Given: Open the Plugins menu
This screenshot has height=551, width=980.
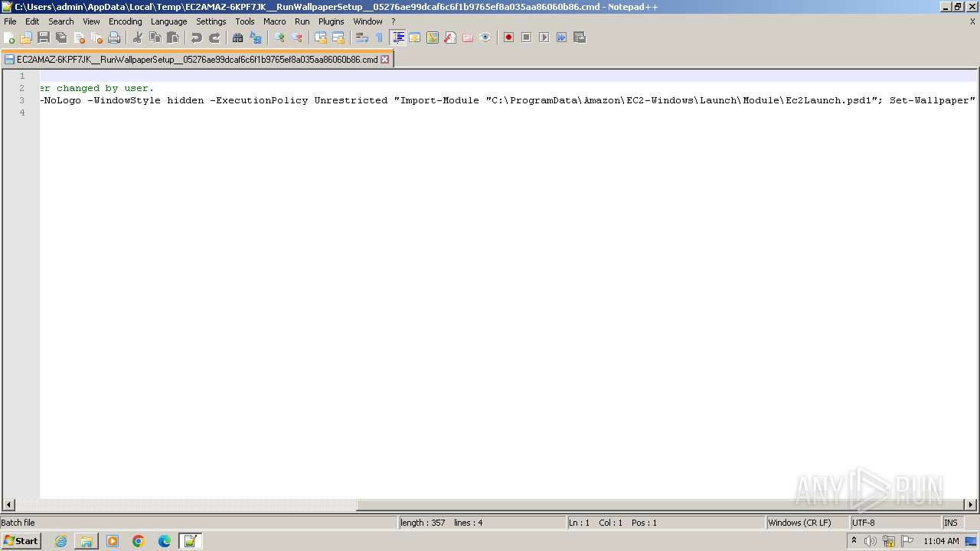Looking at the screenshot, I should point(332,21).
